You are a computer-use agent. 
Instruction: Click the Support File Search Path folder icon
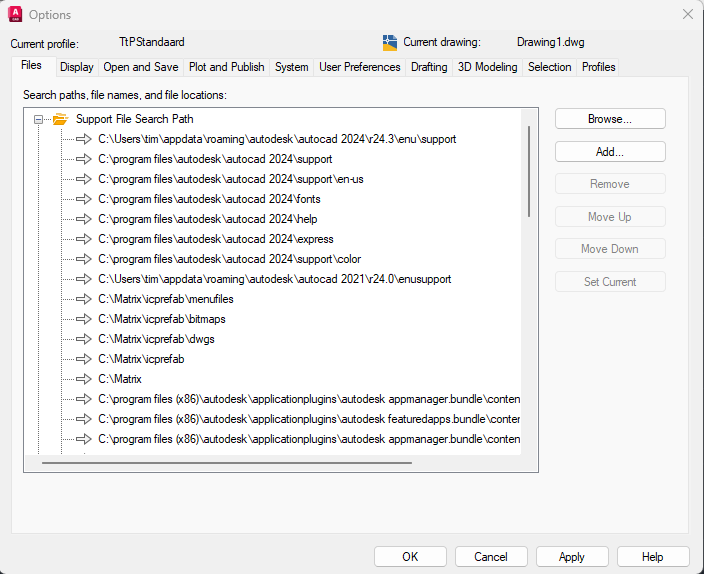pyautogui.click(x=60, y=119)
